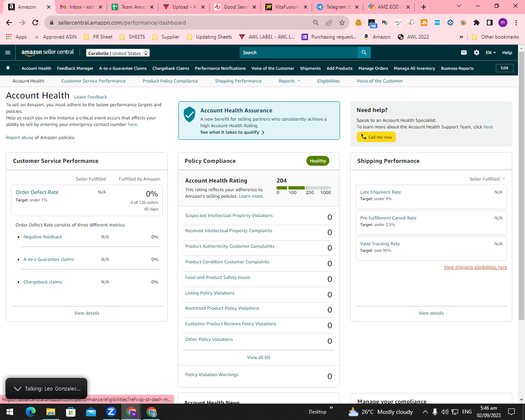Screen dimensions: 525x420
Task: Open the PR Sheet bookmark folder
Action: coord(98,37)
